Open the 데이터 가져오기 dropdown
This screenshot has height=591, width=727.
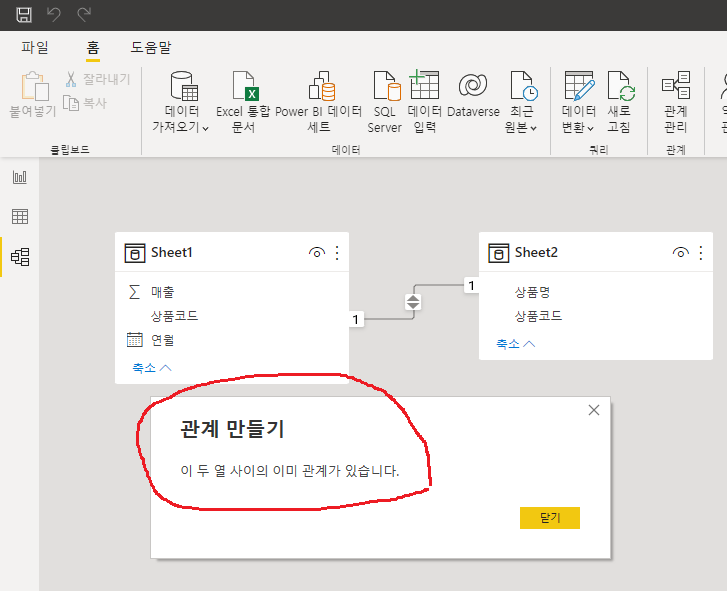tap(181, 103)
